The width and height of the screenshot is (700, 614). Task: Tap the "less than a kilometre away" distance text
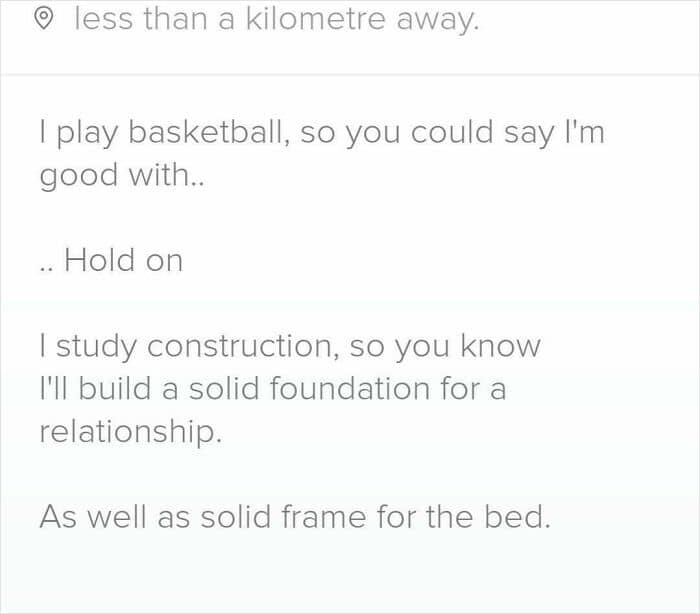click(x=277, y=20)
